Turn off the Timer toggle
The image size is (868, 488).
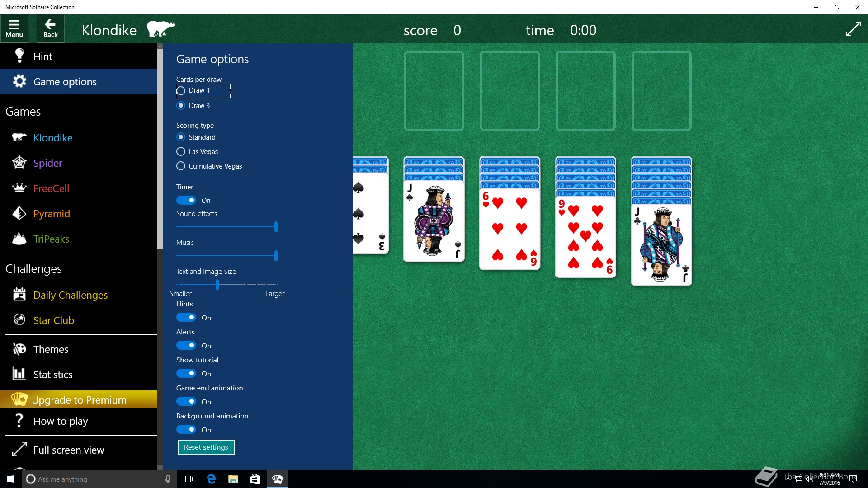[x=186, y=200]
